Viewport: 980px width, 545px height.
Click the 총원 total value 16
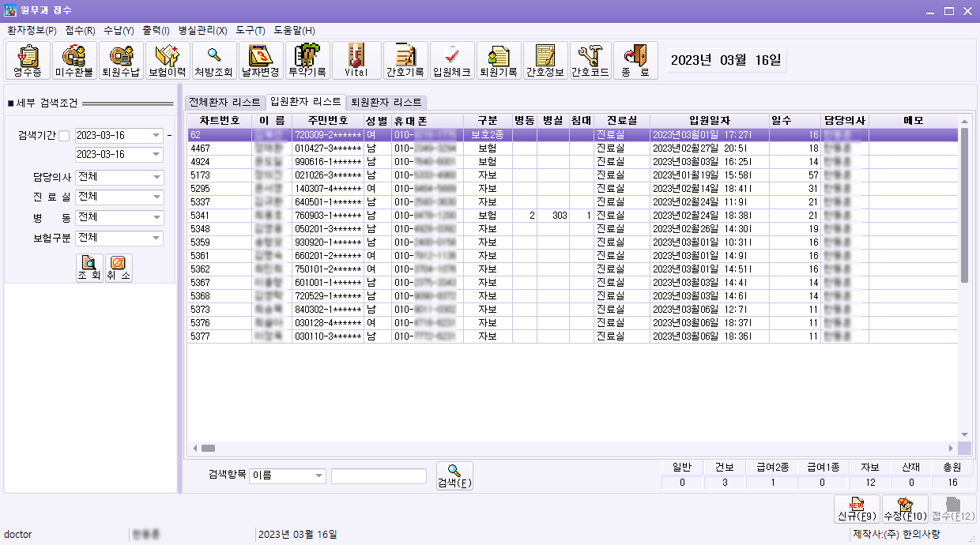pyautogui.click(x=952, y=483)
